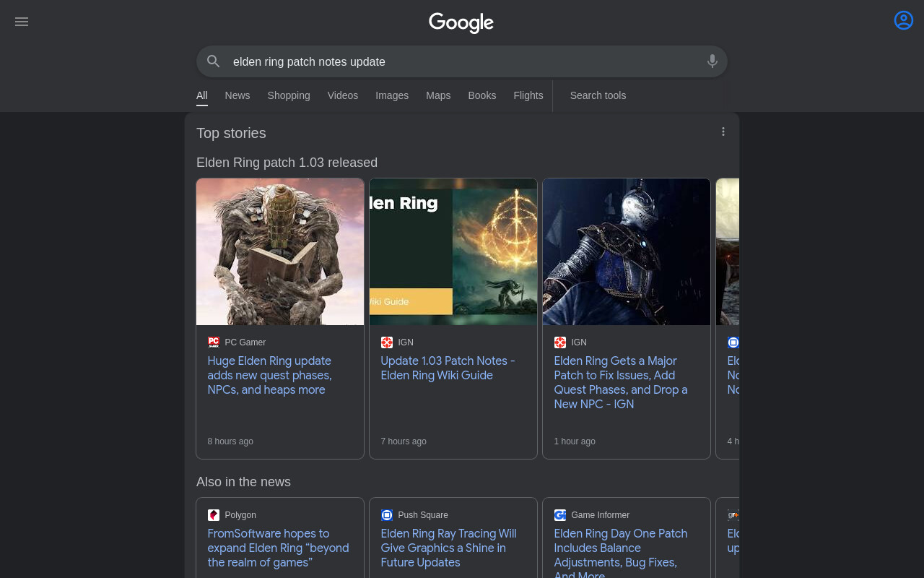Open Polygon's 'FromSoftware hopes to expand Elden Ring' story

click(279, 548)
